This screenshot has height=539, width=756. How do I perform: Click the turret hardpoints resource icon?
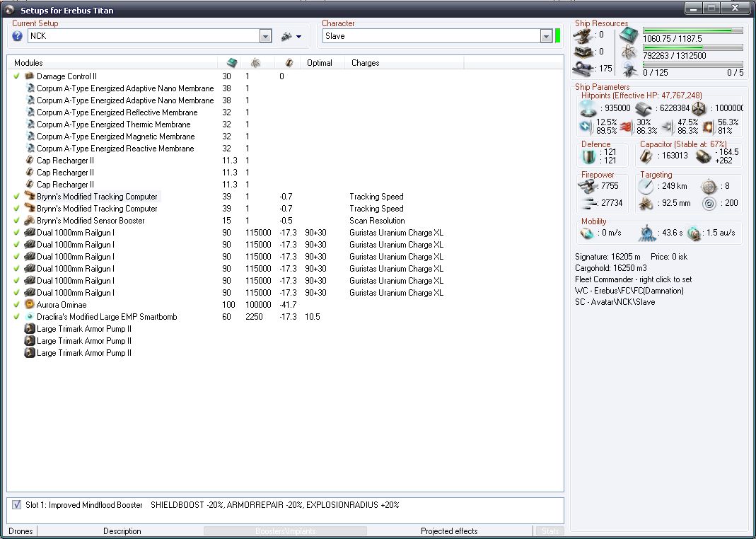tap(583, 35)
